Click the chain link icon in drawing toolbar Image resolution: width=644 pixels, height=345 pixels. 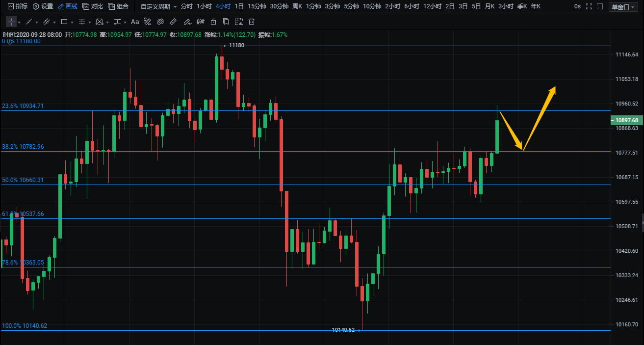click(x=160, y=22)
